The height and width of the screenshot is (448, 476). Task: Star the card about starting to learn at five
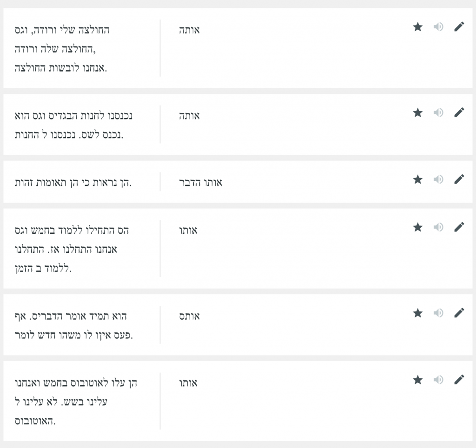[x=418, y=227]
